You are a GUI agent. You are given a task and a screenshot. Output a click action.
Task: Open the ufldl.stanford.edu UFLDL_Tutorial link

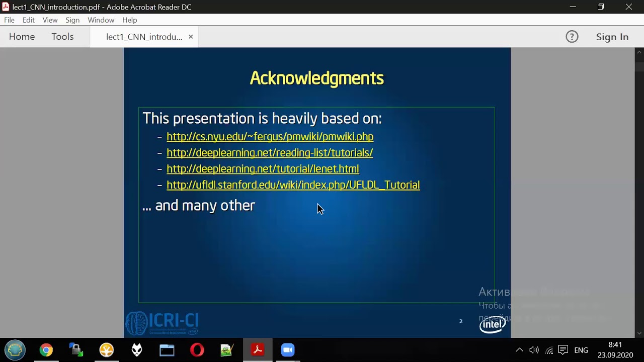293,185
